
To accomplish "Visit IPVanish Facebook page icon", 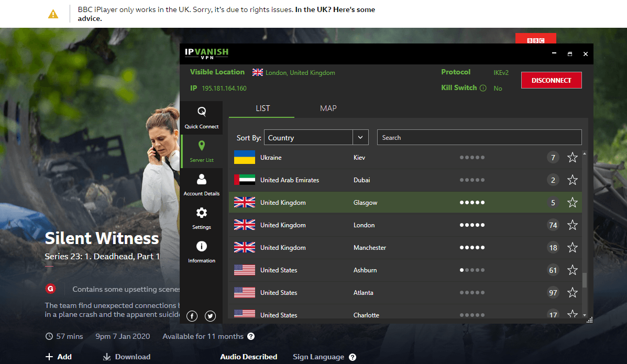I will 192,316.
